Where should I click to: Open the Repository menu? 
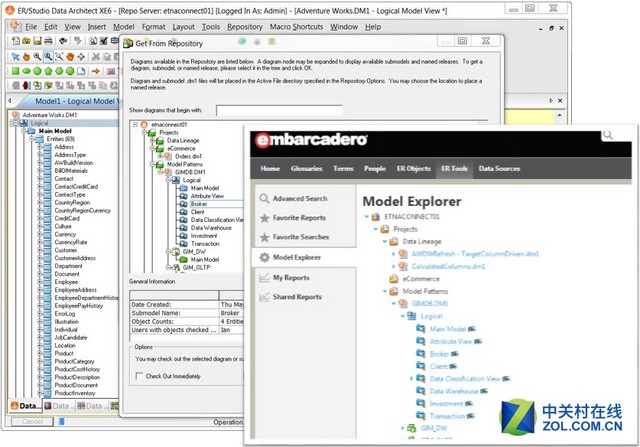pyautogui.click(x=245, y=27)
